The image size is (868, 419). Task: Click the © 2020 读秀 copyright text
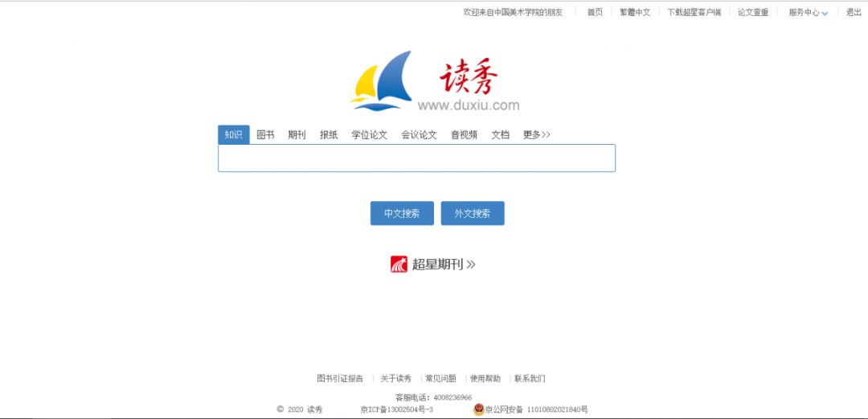coord(300,409)
